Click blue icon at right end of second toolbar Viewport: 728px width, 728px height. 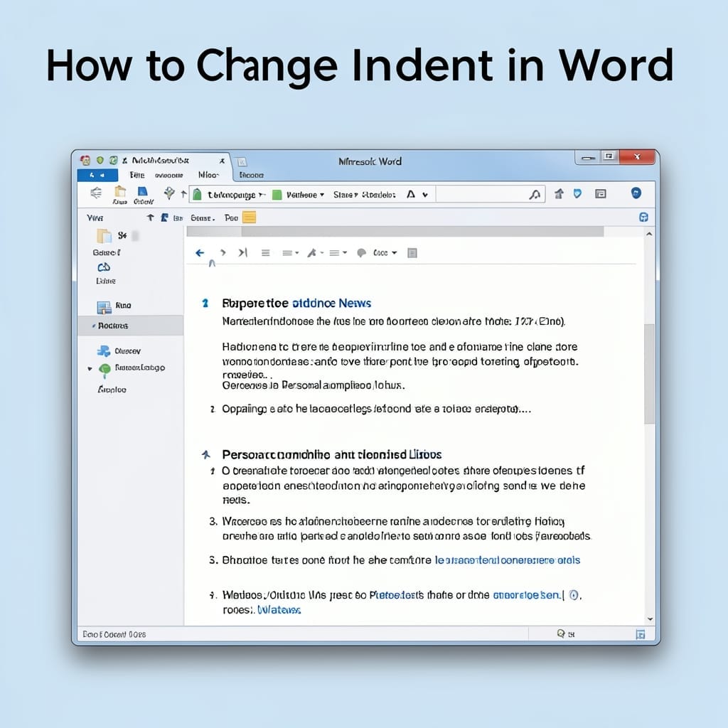[x=643, y=218]
